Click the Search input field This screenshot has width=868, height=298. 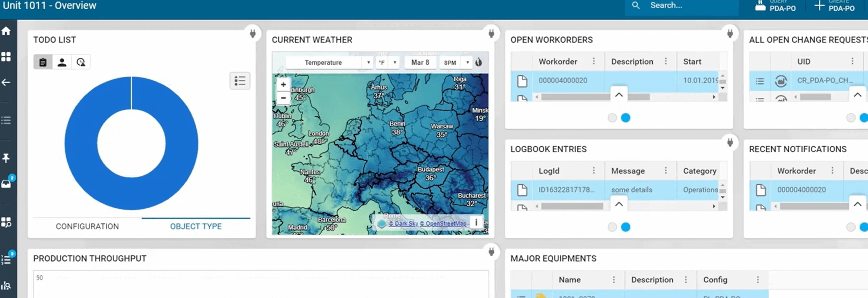[x=688, y=6]
